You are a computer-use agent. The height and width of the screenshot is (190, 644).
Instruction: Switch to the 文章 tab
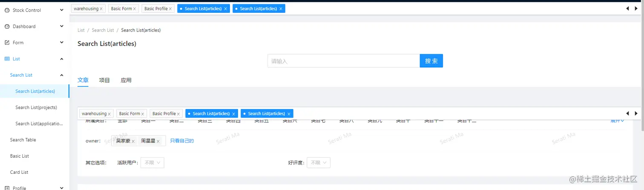[83, 80]
